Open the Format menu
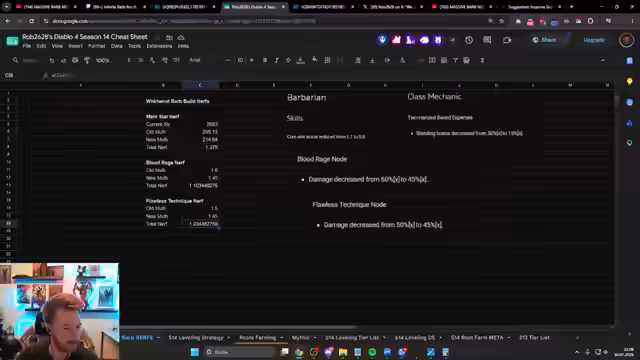 point(97,46)
